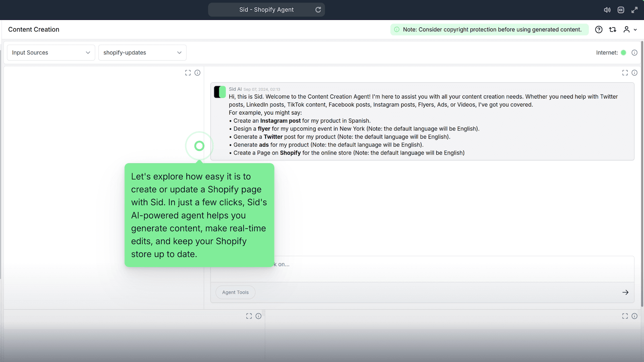Open the help question mark icon
The height and width of the screenshot is (362, 644).
pyautogui.click(x=599, y=29)
